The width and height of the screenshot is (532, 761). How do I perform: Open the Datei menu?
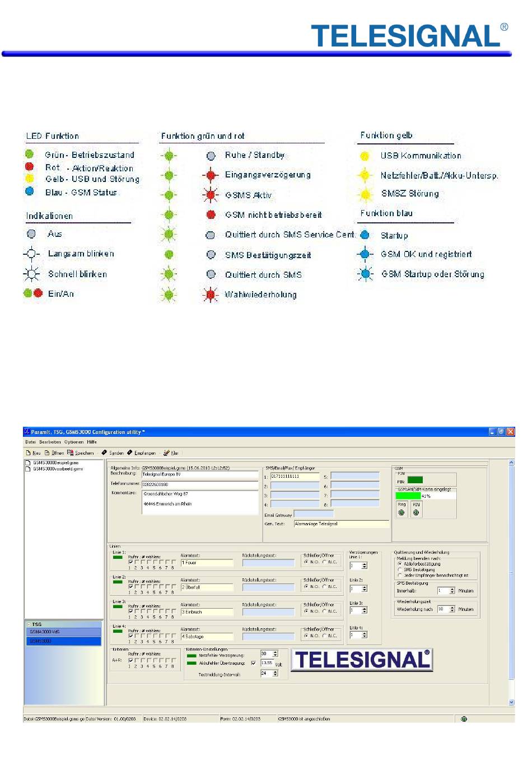pyautogui.click(x=31, y=442)
